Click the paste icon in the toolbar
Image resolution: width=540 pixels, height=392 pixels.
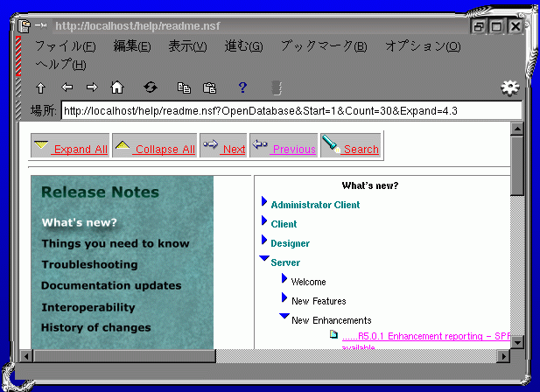click(209, 87)
